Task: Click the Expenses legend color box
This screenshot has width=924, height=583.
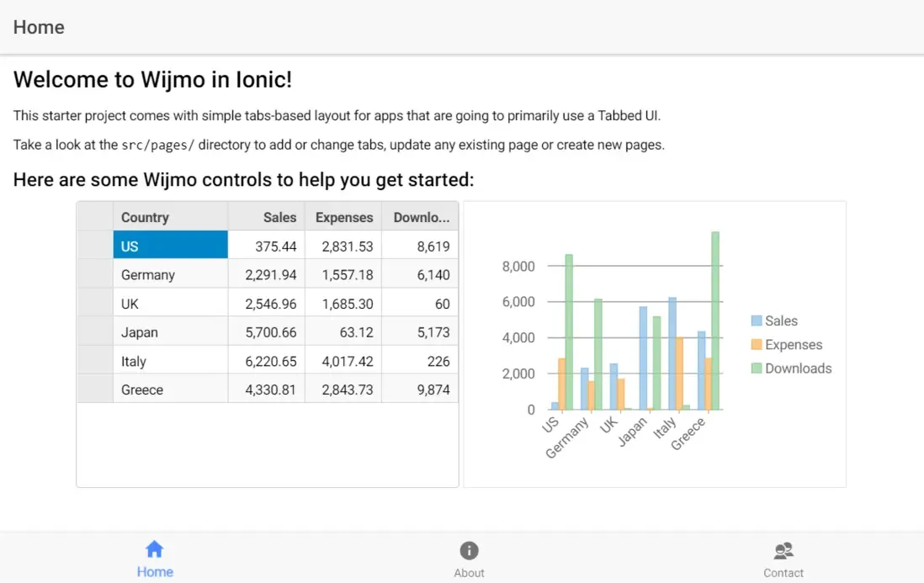Action: pyautogui.click(x=757, y=345)
